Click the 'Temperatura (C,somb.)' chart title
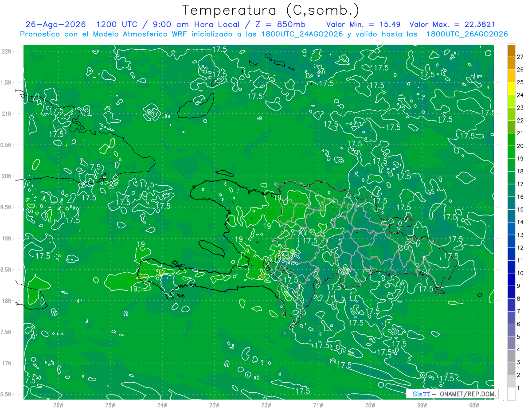 (x=271, y=10)
